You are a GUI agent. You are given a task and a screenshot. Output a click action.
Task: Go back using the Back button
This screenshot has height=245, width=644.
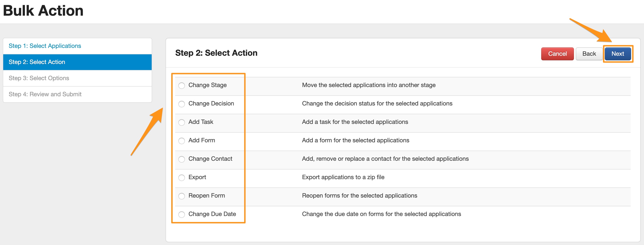589,54
